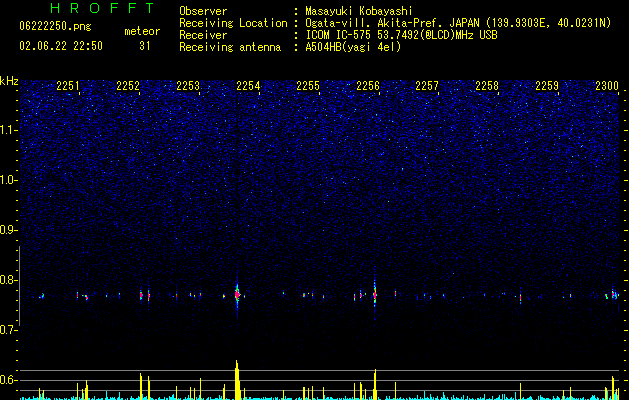Select the file name 06222250.png
629x400 pixels.
point(55,26)
